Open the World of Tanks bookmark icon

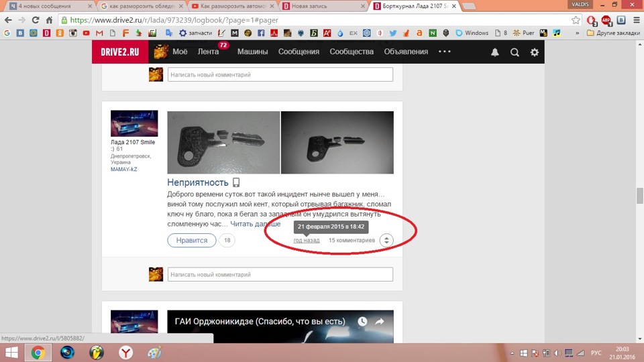445,33
